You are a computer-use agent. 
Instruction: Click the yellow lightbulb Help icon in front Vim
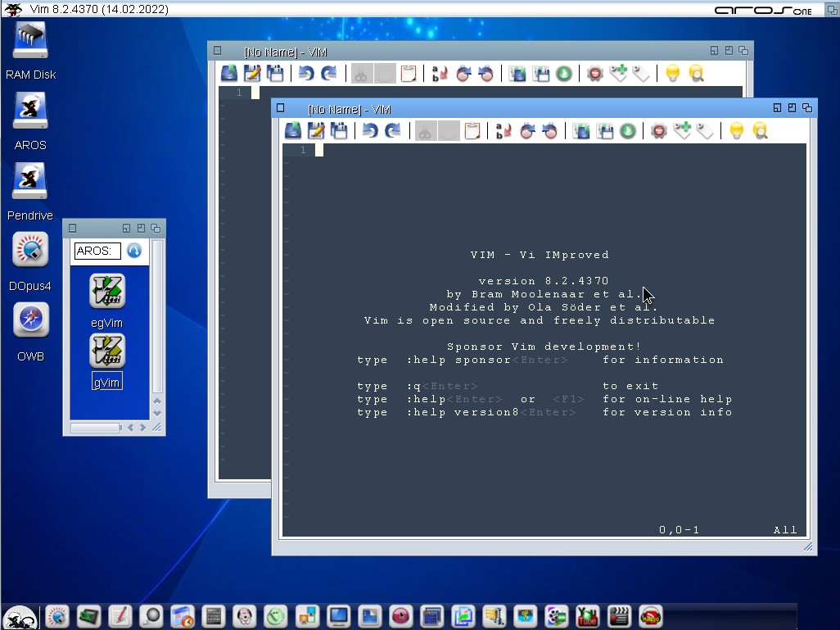click(736, 131)
